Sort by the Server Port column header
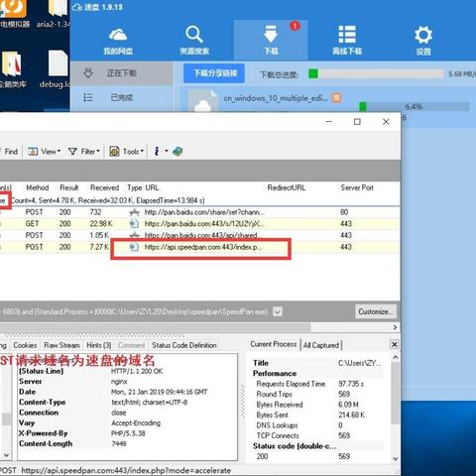The image size is (476, 476). pos(357,187)
